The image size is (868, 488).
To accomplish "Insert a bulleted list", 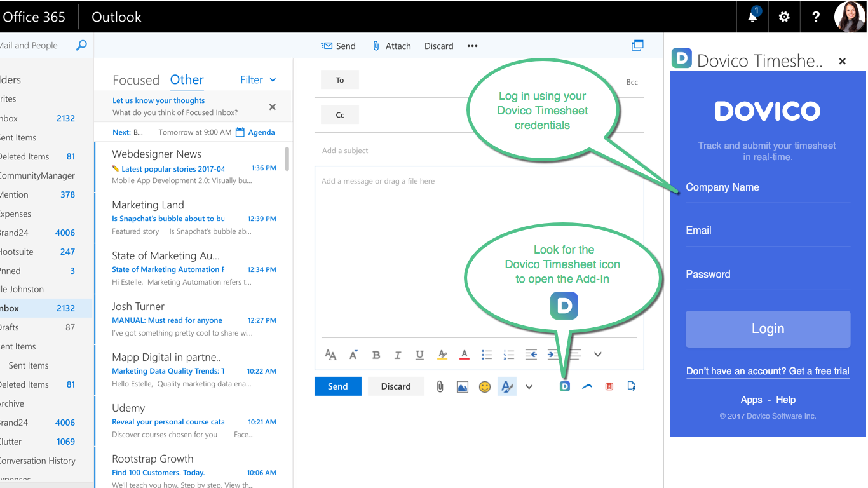I will tap(487, 355).
